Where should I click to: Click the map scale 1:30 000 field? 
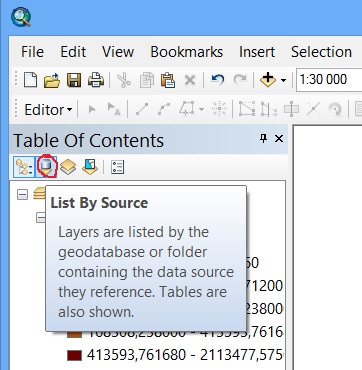(329, 80)
